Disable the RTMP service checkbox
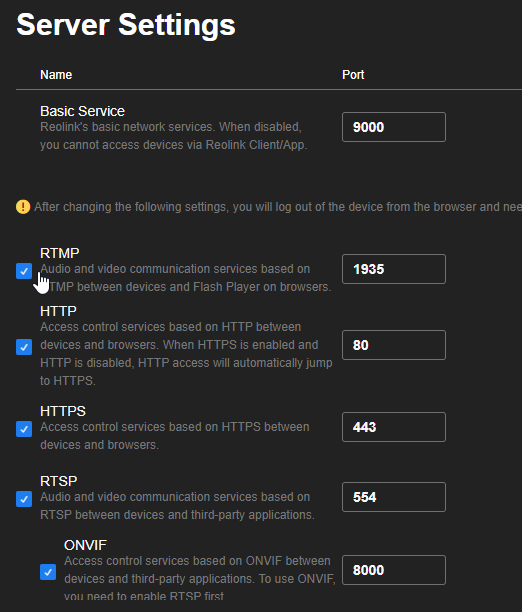522x612 pixels. click(24, 271)
